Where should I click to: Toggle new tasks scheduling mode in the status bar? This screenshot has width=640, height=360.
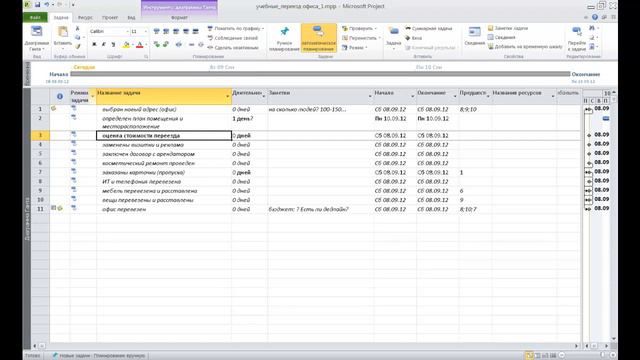pyautogui.click(x=99, y=356)
